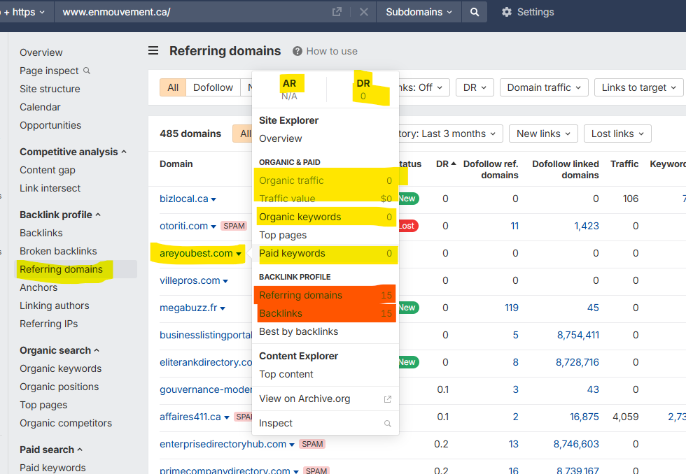Choose Paid keywords in the popup menu
This screenshot has width=686, height=474.
(325, 254)
